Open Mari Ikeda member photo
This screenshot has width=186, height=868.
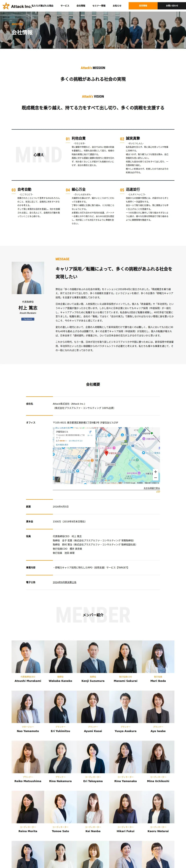(x=158, y=657)
